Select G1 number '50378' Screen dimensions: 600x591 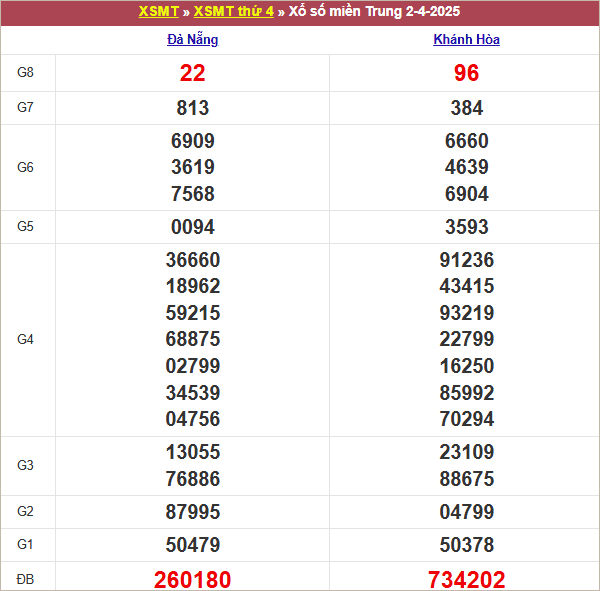coord(466,545)
